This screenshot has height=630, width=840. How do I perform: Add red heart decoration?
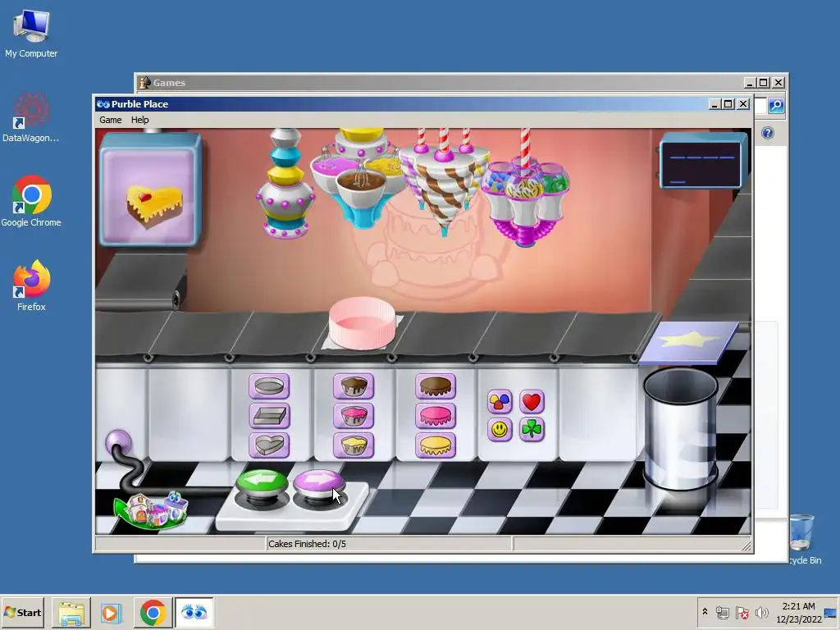tap(532, 401)
